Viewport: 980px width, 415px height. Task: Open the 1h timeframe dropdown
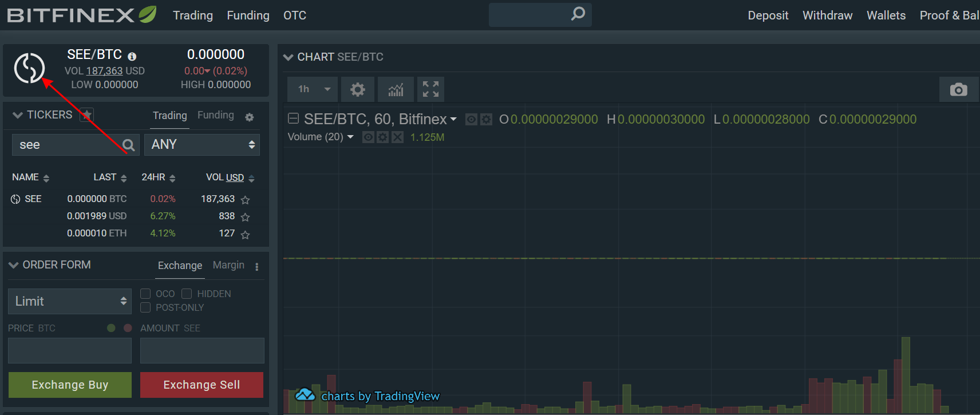(313, 89)
